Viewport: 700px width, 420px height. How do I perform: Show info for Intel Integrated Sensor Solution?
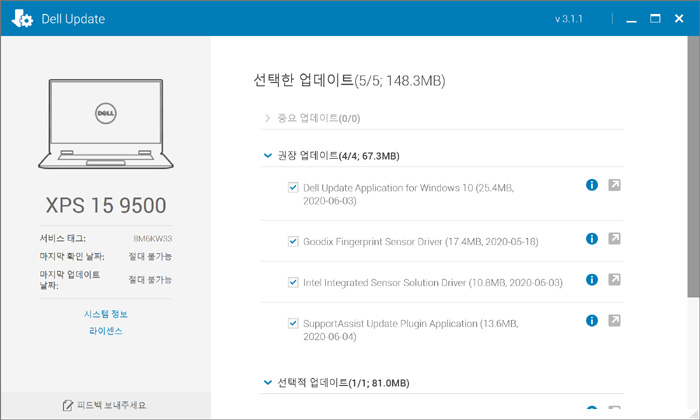[x=592, y=279]
